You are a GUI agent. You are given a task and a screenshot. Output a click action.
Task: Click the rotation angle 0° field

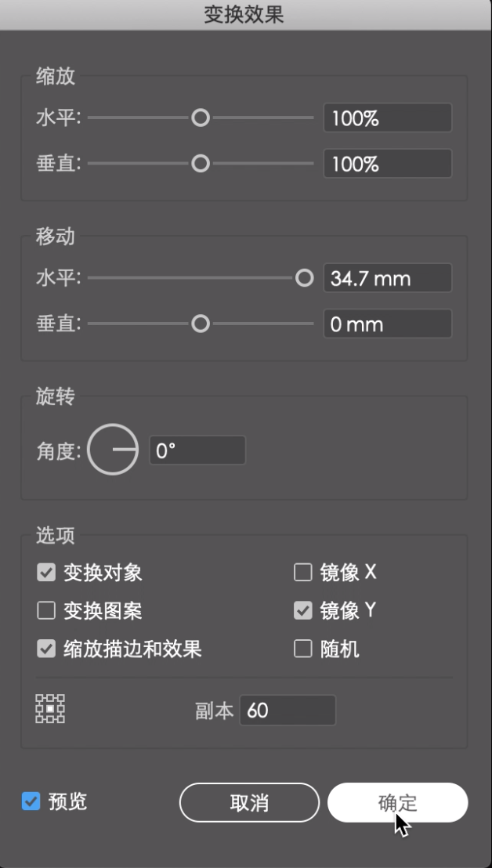pos(197,450)
